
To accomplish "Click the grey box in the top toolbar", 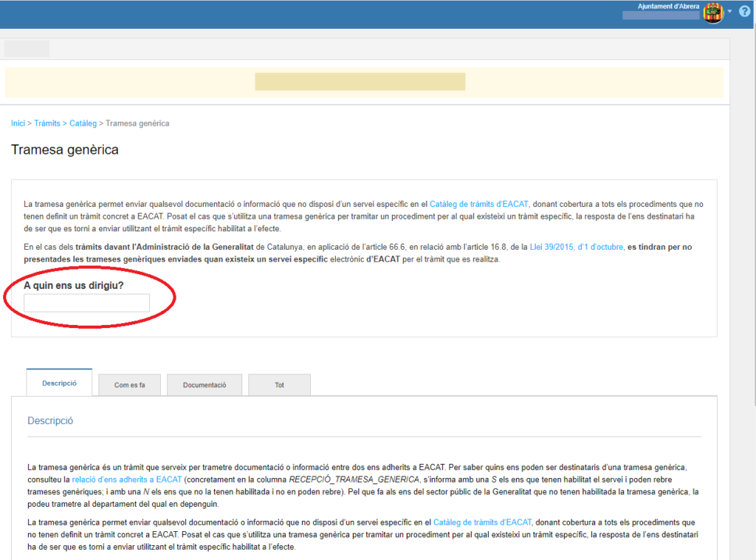I will (27, 49).
